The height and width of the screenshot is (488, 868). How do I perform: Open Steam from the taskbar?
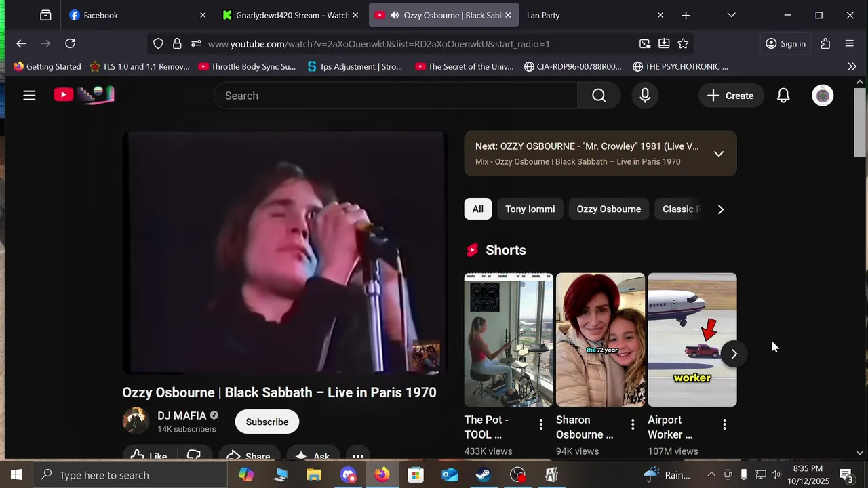tap(484, 475)
